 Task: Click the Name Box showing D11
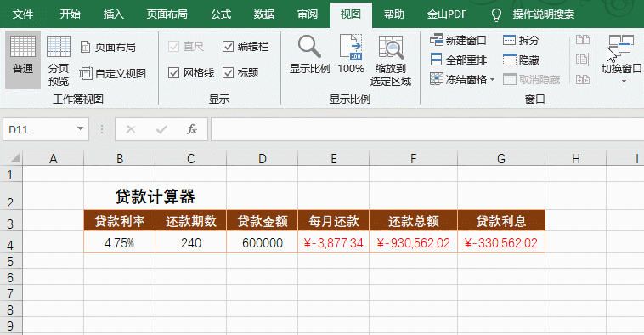tap(39, 129)
